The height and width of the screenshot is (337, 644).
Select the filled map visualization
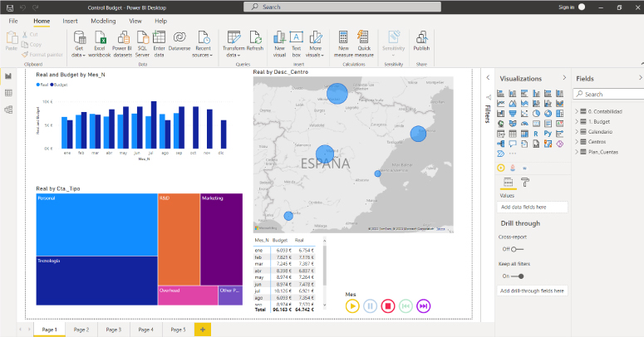click(513, 124)
